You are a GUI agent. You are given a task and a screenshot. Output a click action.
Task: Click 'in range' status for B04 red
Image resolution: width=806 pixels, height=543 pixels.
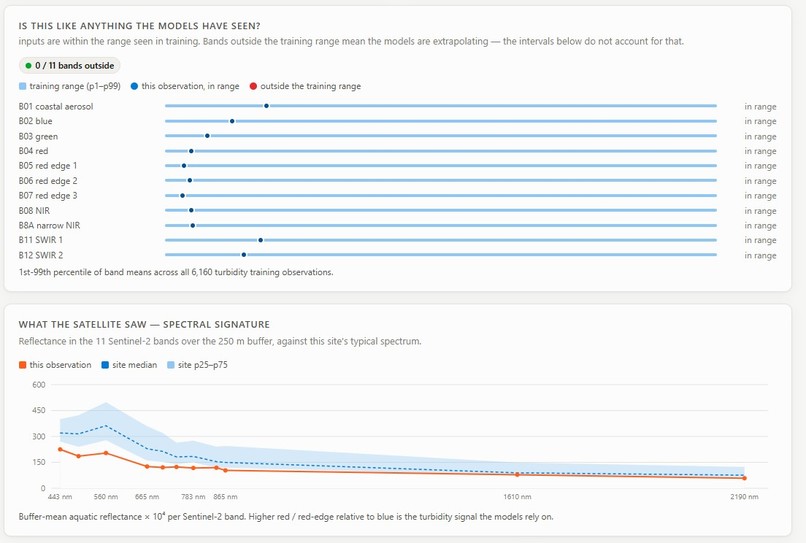coord(760,151)
